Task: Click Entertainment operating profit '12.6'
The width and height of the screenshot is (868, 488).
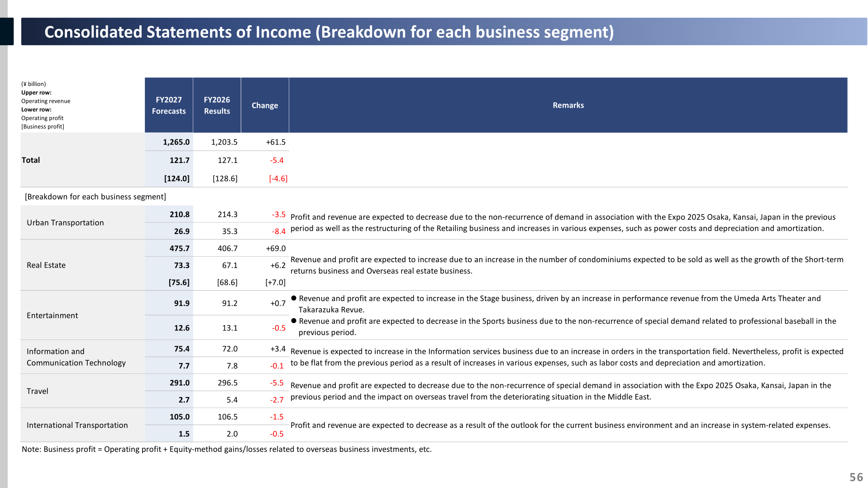Action: pos(182,328)
